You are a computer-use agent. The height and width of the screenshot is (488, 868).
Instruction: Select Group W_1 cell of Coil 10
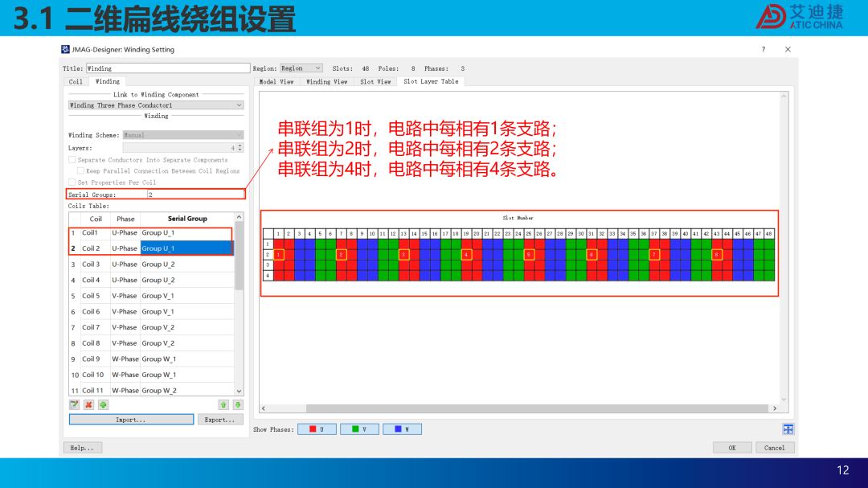(x=187, y=375)
